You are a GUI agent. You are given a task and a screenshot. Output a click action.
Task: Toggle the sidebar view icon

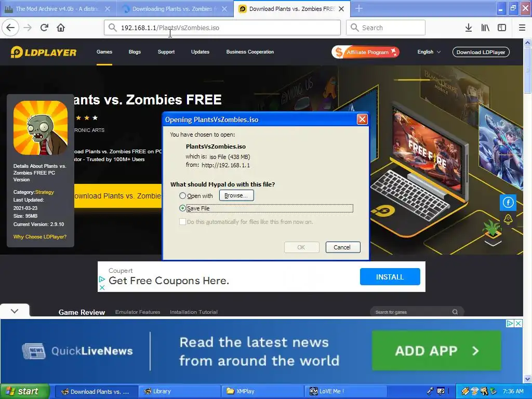tap(502, 28)
